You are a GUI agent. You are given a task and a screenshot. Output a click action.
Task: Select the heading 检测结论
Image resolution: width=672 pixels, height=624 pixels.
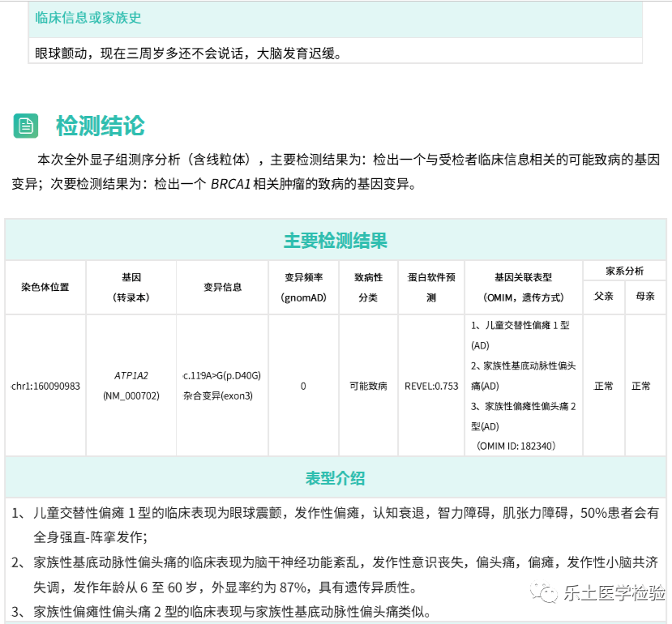(101, 126)
